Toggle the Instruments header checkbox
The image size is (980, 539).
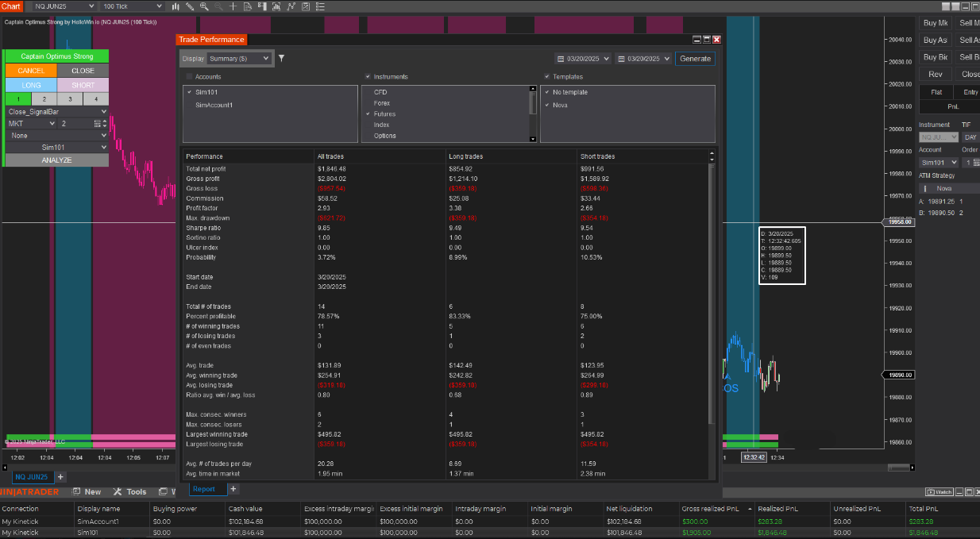(368, 77)
